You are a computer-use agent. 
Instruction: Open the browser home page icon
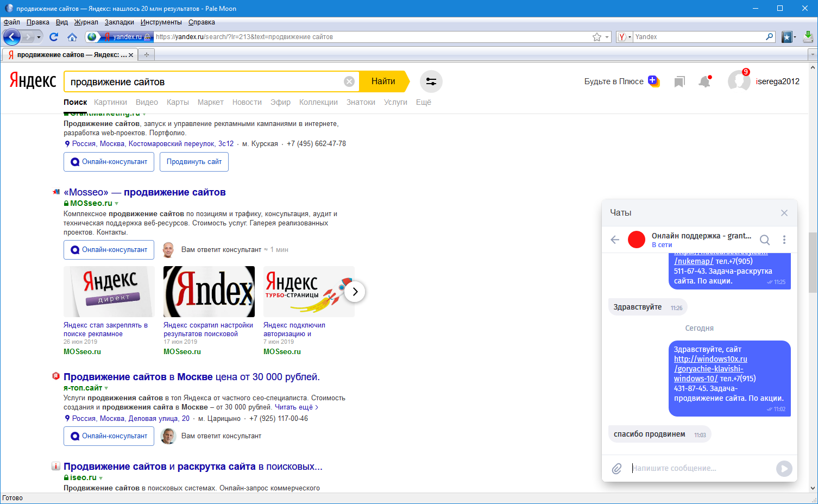click(72, 37)
